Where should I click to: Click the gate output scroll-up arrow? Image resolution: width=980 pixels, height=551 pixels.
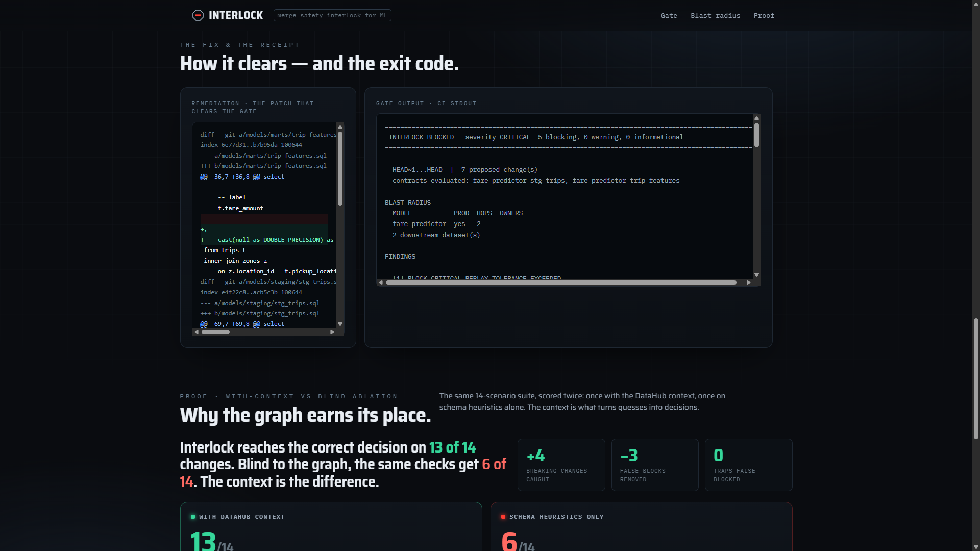(756, 118)
